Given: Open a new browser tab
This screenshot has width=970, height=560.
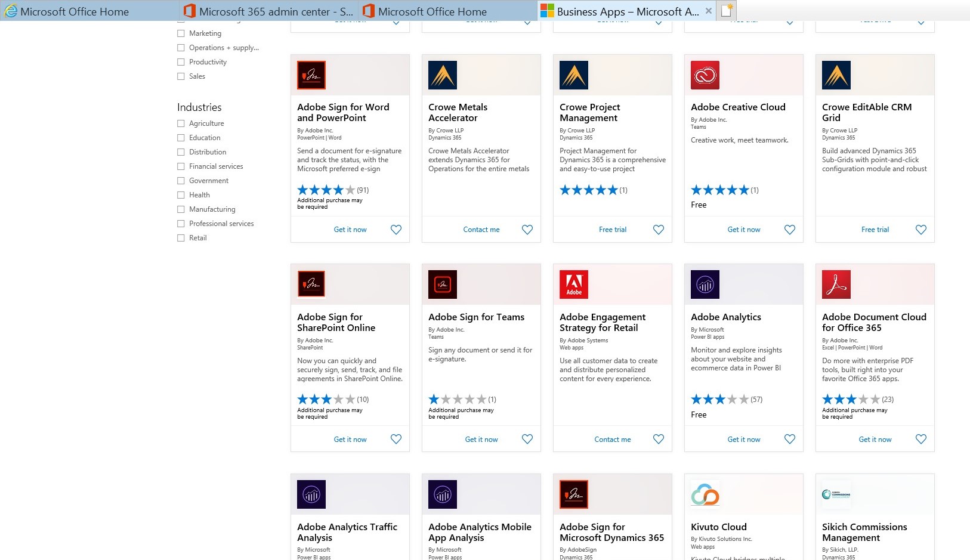Looking at the screenshot, I should [727, 11].
